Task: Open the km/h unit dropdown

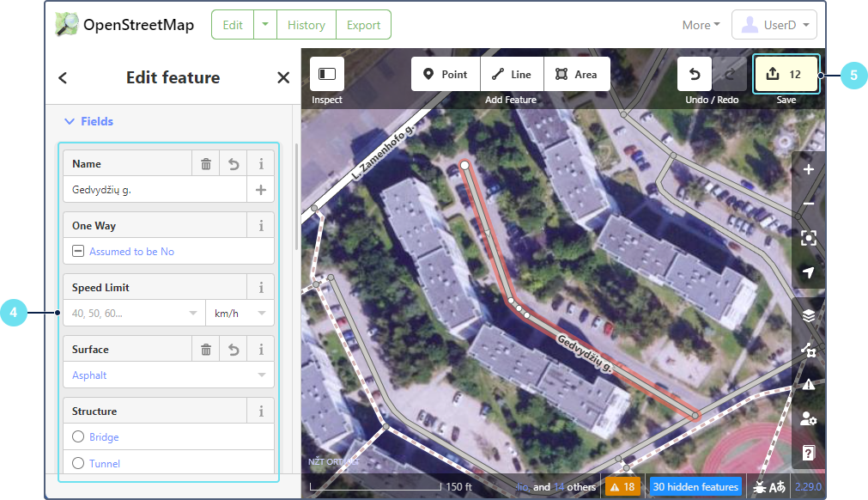Action: 240,314
